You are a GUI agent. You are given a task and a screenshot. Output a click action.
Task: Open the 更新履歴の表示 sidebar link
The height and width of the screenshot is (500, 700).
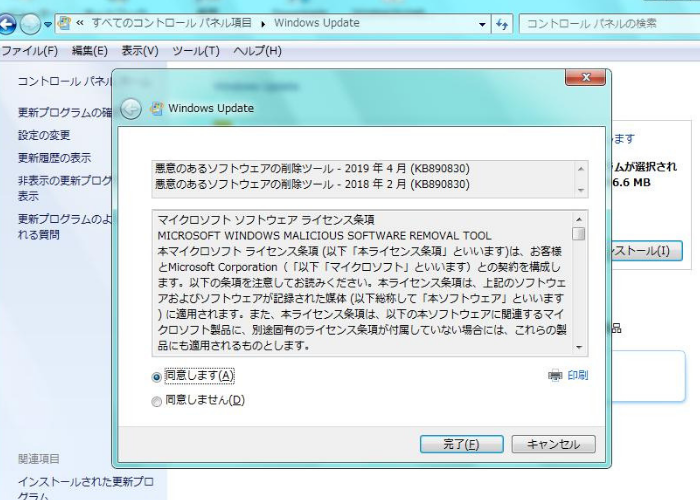[x=54, y=158]
